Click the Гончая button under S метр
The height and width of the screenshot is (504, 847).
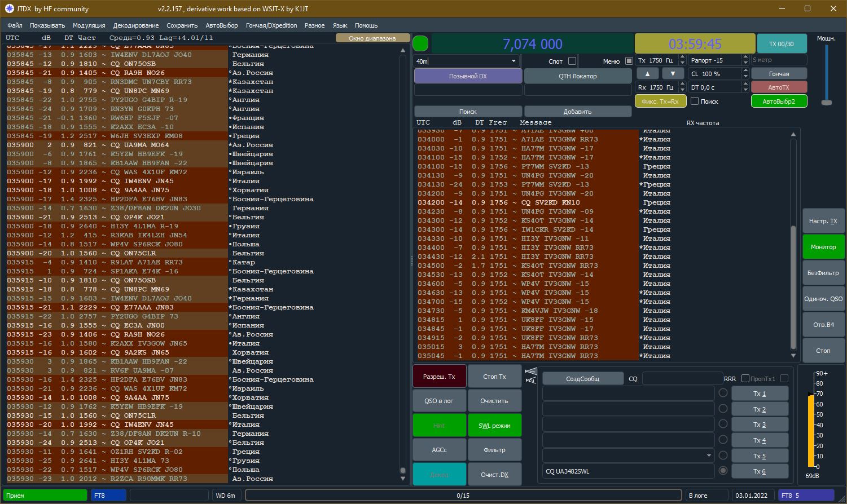[779, 74]
